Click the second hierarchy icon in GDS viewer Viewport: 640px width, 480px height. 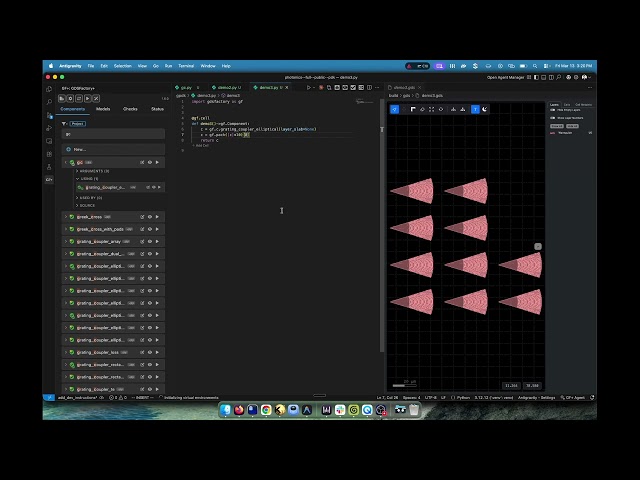click(462, 109)
